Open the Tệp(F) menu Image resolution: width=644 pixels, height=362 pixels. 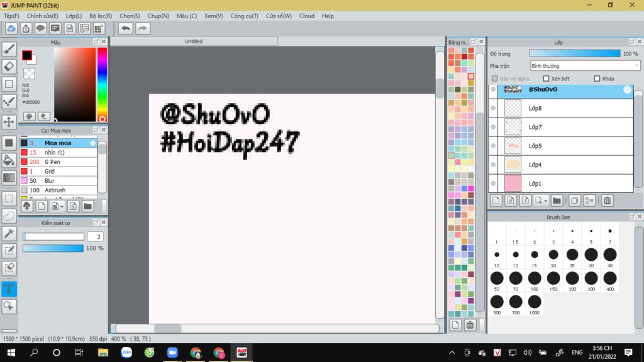point(11,16)
